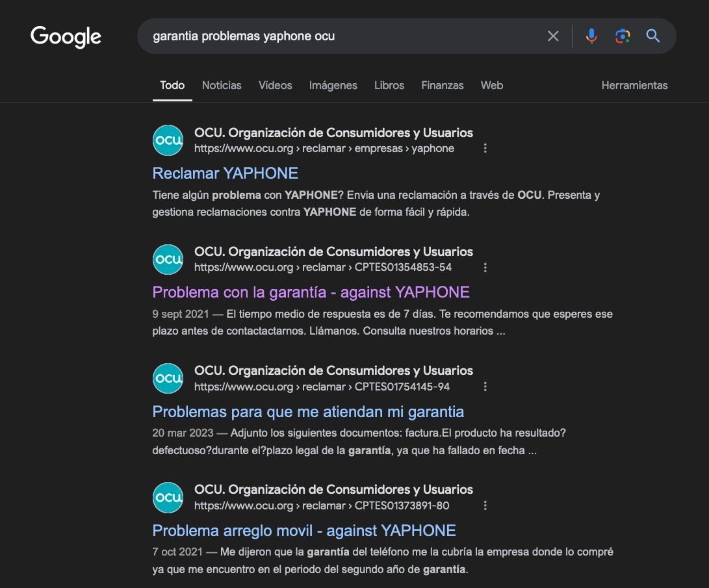
Task: Switch to the Noticias tab
Action: (222, 85)
